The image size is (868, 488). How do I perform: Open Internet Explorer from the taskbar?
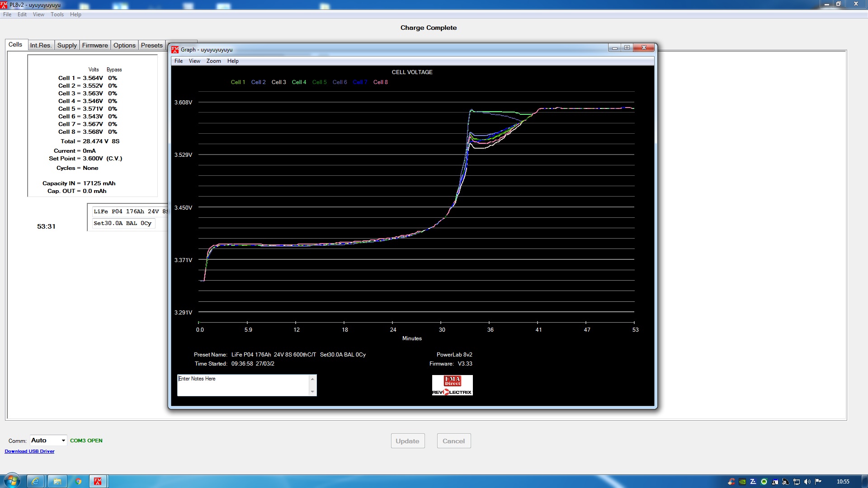click(x=35, y=481)
